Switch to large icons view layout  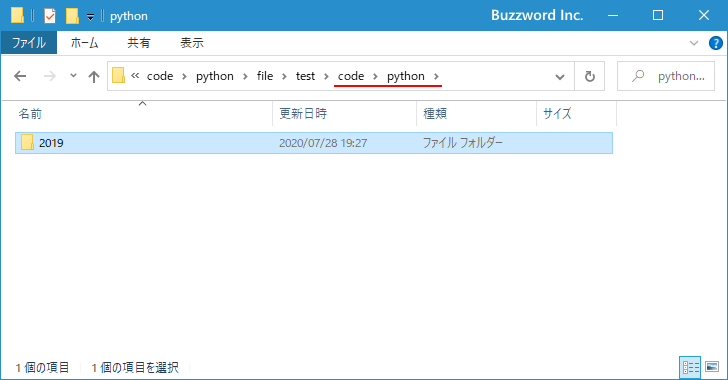(x=712, y=367)
